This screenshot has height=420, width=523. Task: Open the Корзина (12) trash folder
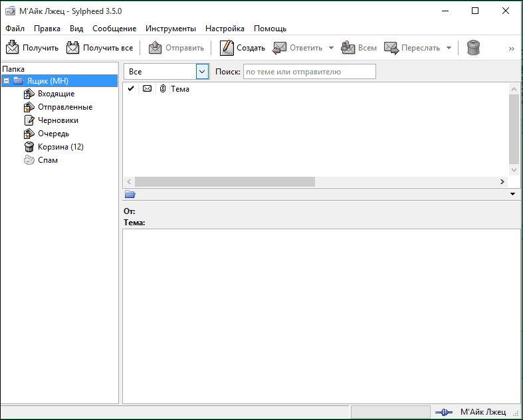tap(60, 147)
